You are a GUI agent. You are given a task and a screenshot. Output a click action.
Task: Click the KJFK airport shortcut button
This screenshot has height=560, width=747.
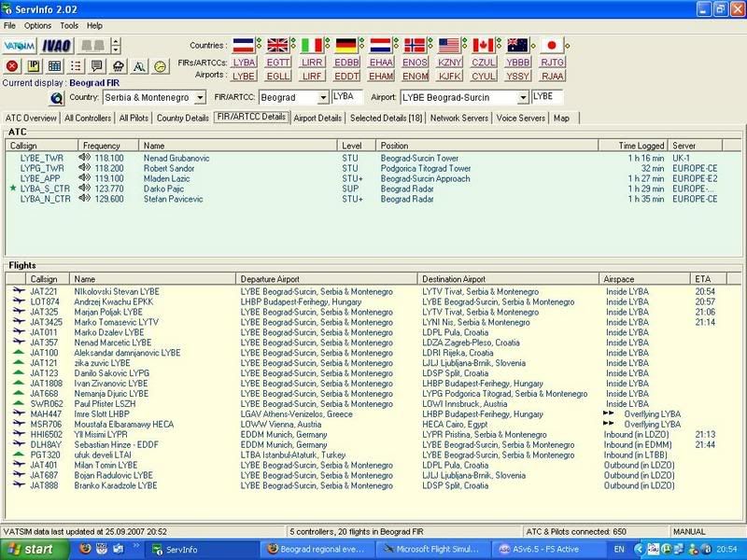tap(450, 76)
